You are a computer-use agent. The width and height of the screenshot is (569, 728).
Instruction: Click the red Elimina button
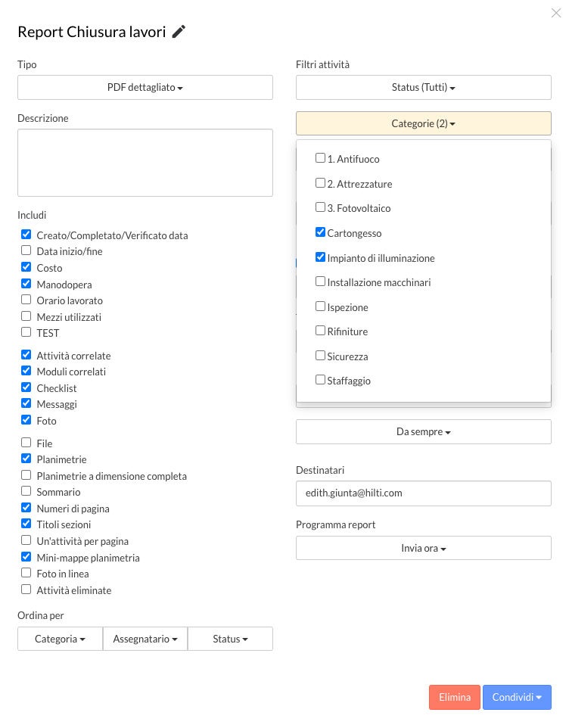[x=454, y=698]
